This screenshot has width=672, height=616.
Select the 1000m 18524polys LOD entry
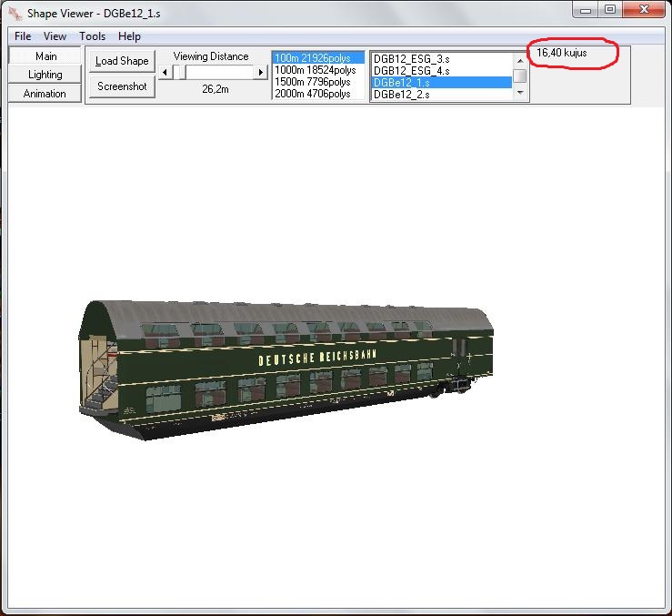[x=316, y=70]
